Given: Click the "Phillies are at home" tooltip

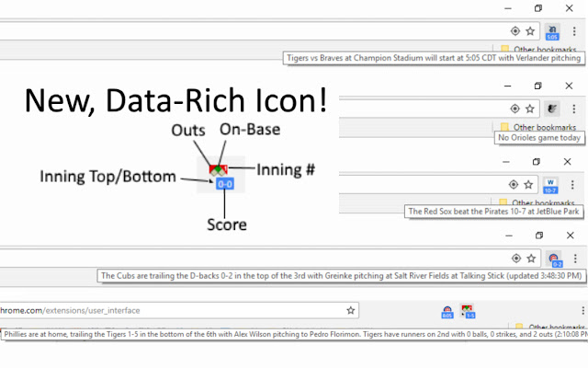Looking at the screenshot, I should click(x=294, y=334).
